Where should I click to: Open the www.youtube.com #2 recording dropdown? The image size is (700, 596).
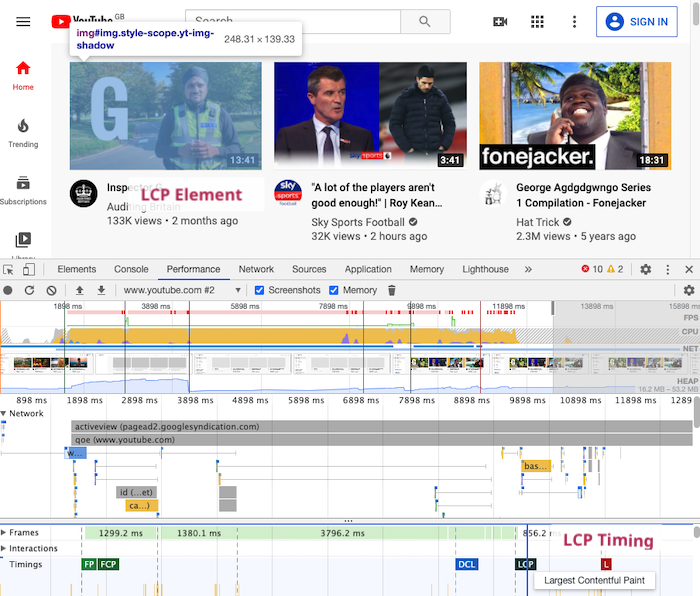[181, 290]
